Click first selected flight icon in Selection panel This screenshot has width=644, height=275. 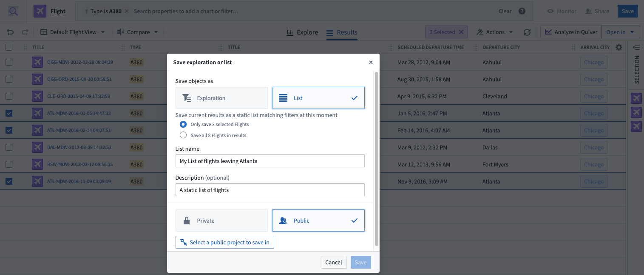coord(636,99)
